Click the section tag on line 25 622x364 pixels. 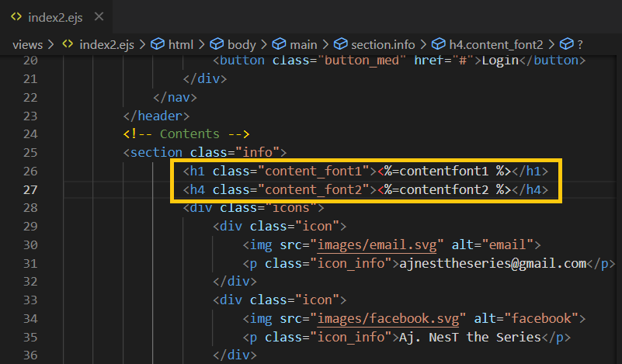tap(156, 153)
